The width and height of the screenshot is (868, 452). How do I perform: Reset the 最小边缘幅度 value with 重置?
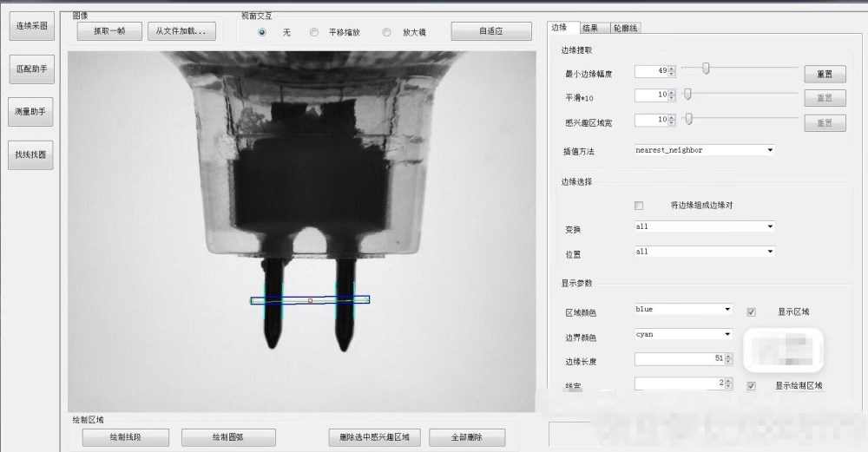(825, 74)
